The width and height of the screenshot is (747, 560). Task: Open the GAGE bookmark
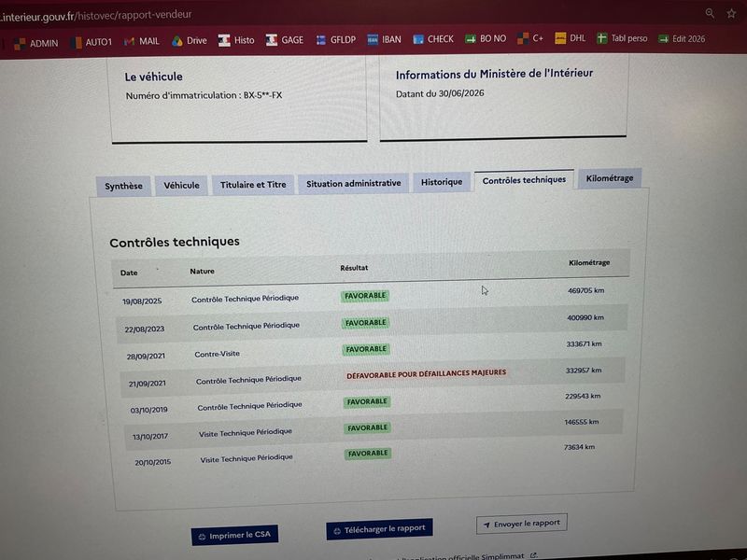click(285, 40)
